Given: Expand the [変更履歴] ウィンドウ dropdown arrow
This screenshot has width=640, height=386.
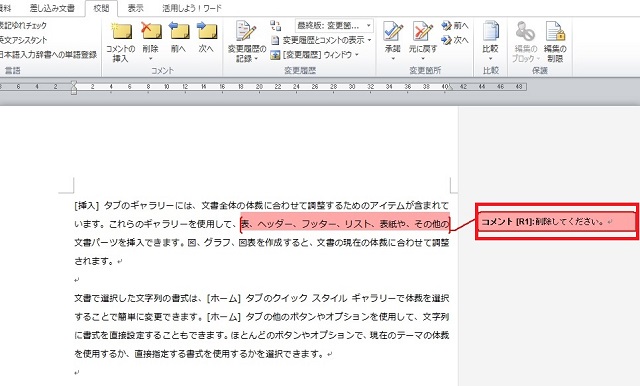Looking at the screenshot, I should [x=357, y=55].
